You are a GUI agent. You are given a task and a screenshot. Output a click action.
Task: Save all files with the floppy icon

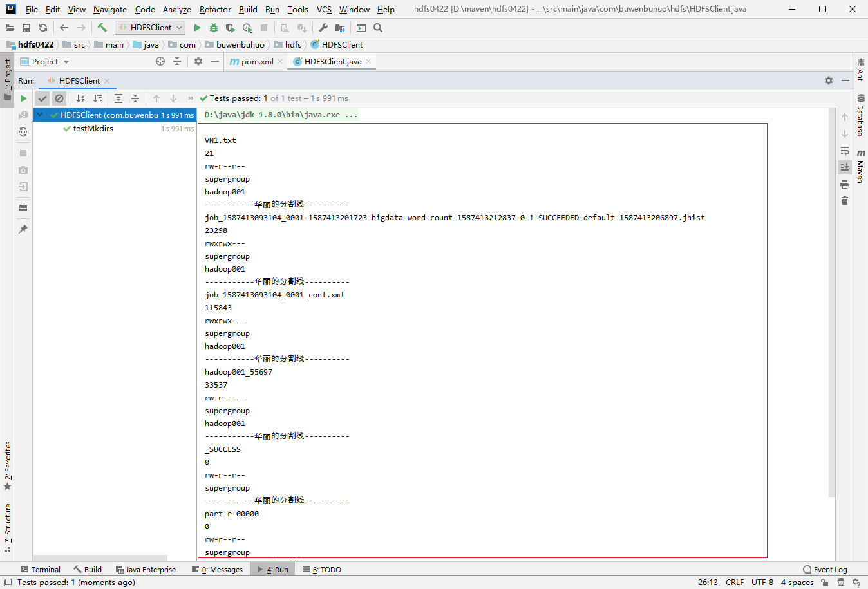(26, 28)
